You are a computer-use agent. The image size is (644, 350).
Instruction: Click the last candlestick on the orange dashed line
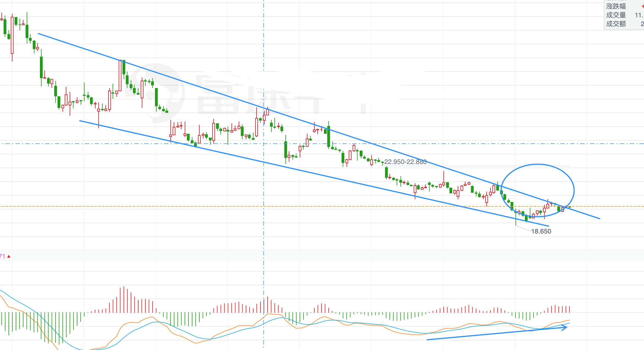tap(569, 207)
